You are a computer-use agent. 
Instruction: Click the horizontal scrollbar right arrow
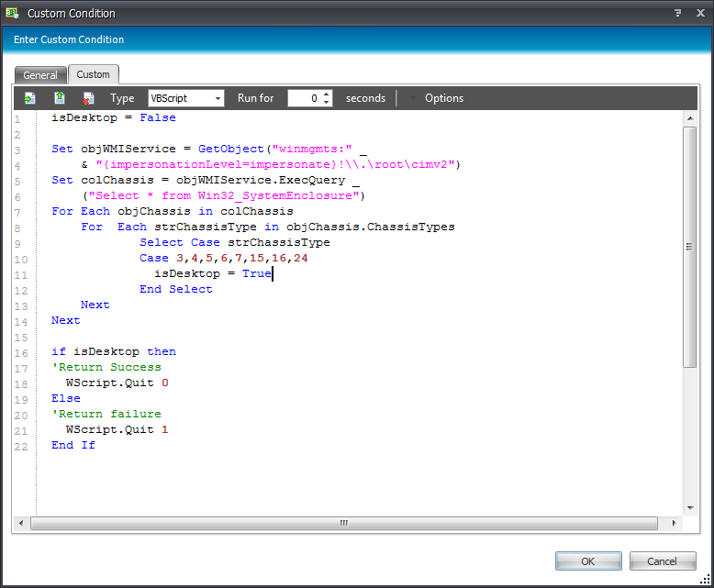click(x=675, y=523)
